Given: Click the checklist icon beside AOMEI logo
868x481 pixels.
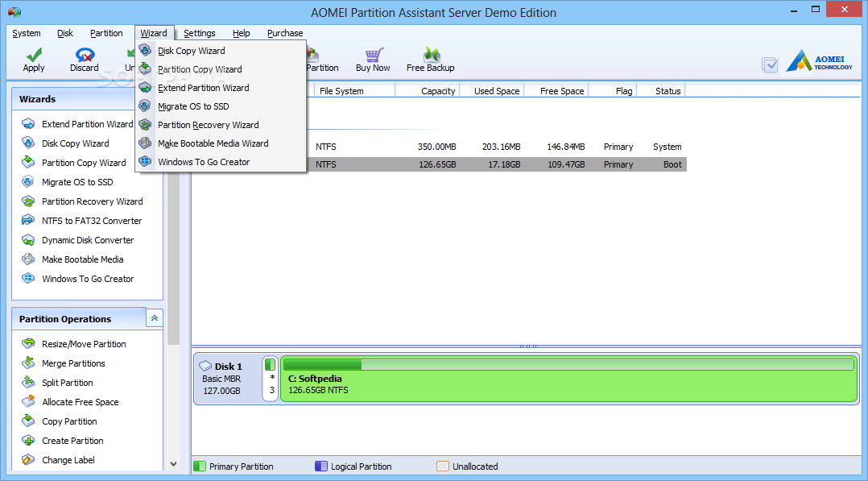Looking at the screenshot, I should point(770,64).
